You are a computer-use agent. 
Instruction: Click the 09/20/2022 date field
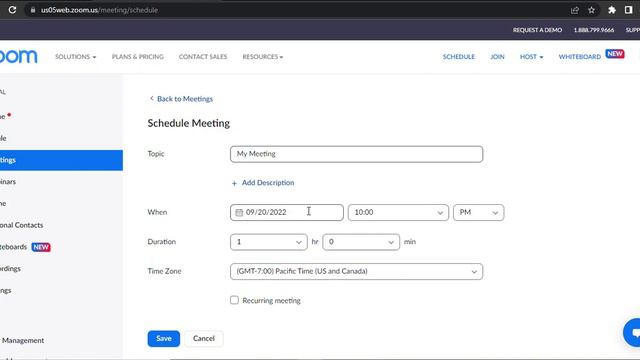pyautogui.click(x=287, y=212)
